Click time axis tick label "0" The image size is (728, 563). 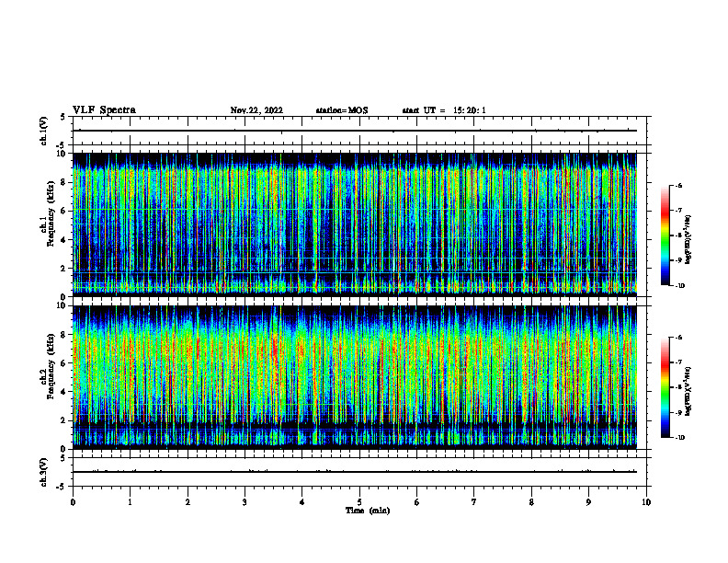73,502
